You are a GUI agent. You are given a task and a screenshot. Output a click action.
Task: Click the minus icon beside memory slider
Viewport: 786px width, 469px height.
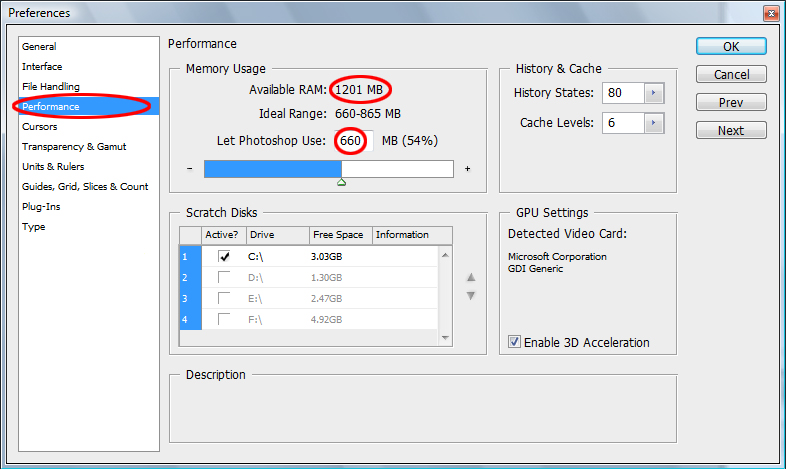(190, 169)
